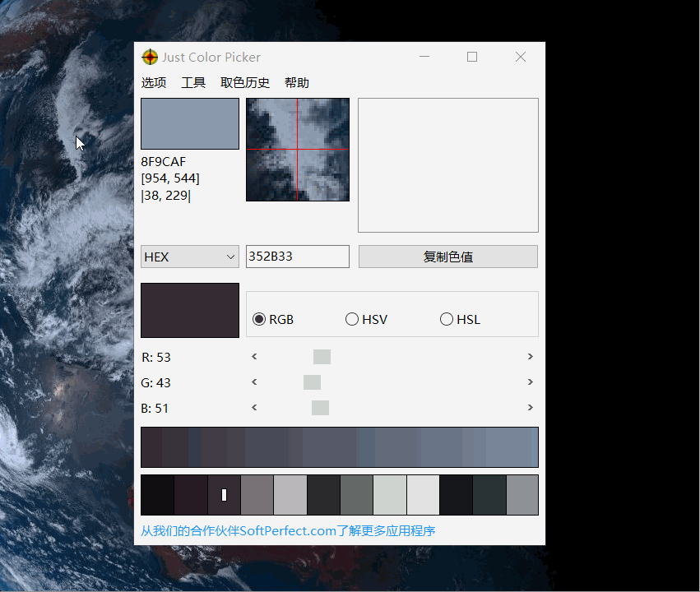
Task: Select the HSV color mode radio button
Action: click(352, 319)
